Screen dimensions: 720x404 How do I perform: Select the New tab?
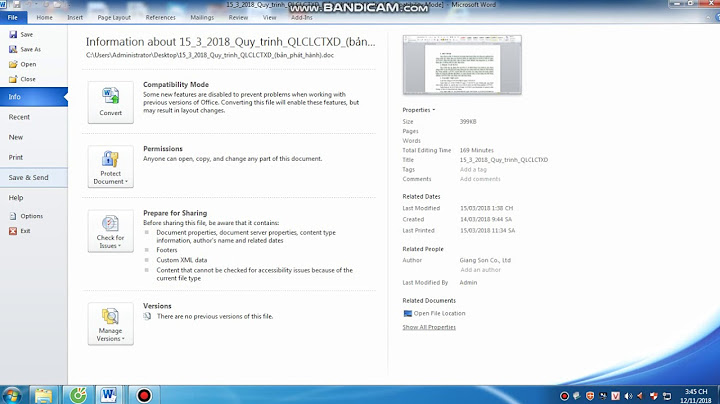pyautogui.click(x=34, y=137)
